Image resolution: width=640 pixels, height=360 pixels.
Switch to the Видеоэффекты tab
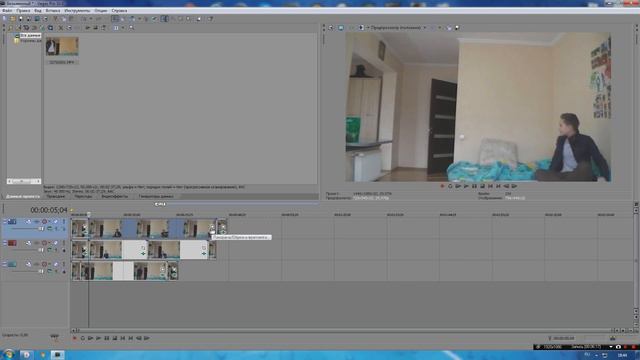point(115,196)
